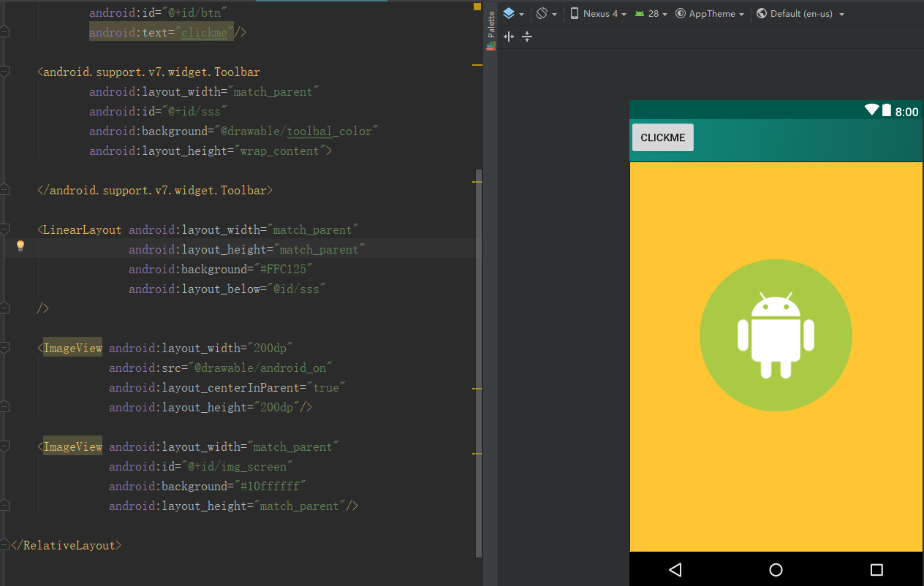
Task: Collapse the closing Toolbar tag fold marker
Action: (x=4, y=190)
